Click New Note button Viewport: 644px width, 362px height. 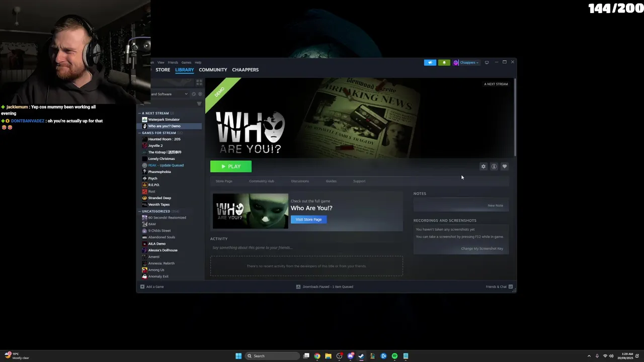[x=495, y=205]
